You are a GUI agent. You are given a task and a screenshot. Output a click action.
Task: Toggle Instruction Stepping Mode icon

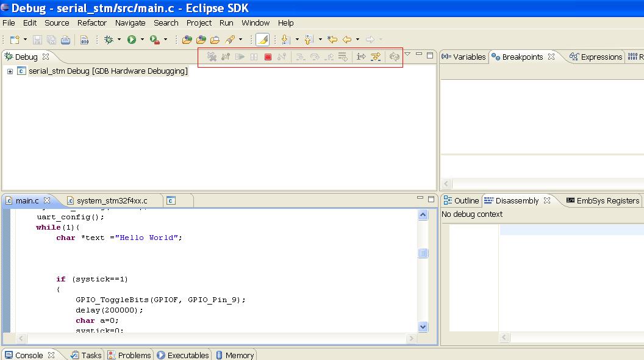tap(361, 57)
